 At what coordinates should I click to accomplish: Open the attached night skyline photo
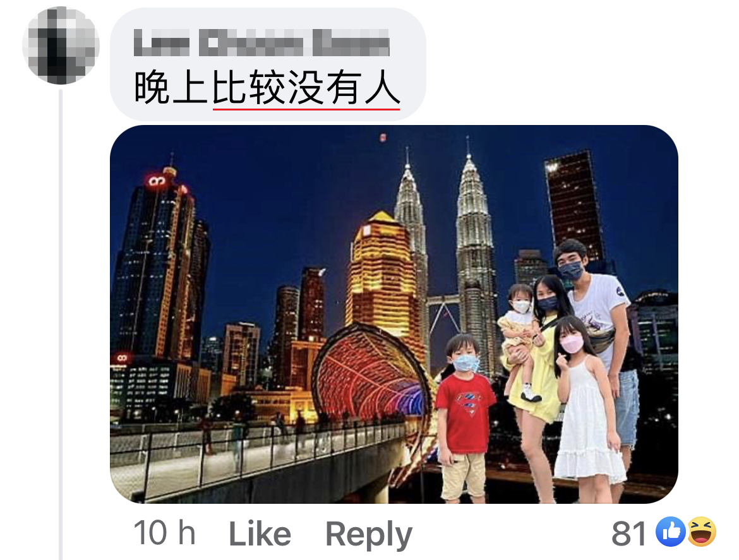pyautogui.click(x=394, y=314)
